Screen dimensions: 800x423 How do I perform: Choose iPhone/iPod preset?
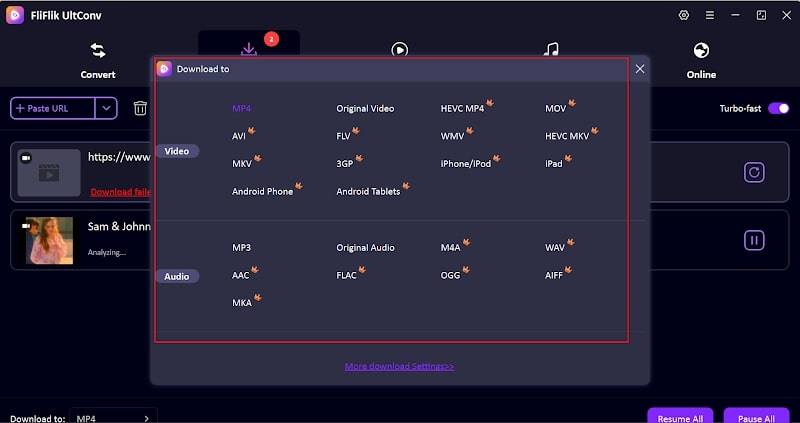[466, 164]
